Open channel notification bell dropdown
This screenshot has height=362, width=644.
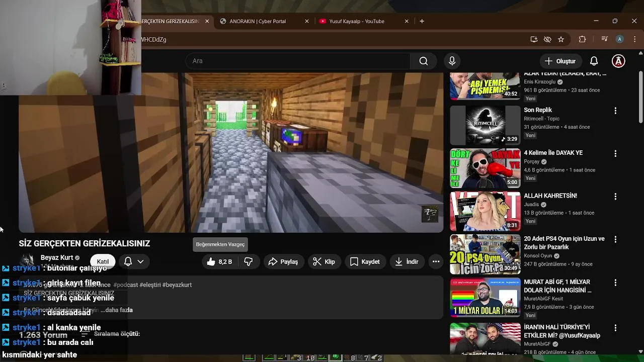[134, 261]
